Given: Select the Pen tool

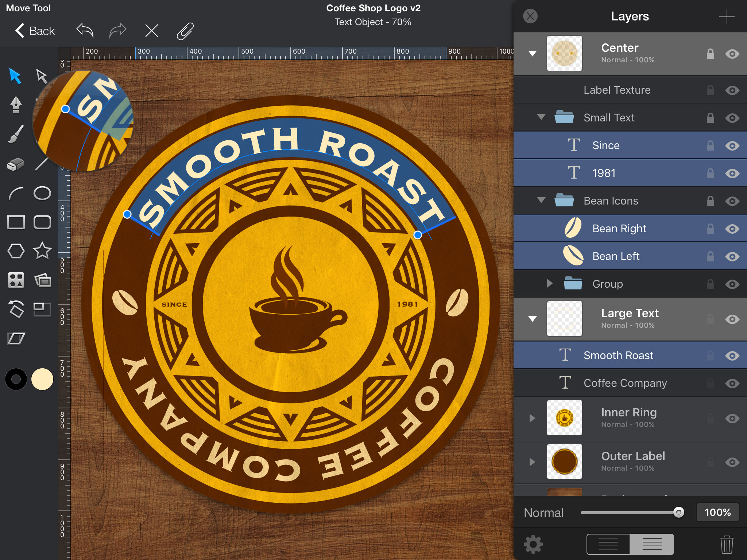Looking at the screenshot, I should pos(16,105).
